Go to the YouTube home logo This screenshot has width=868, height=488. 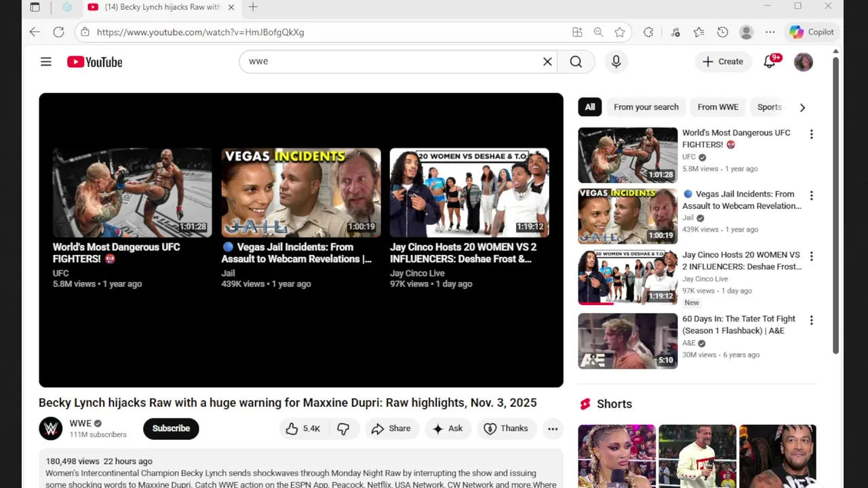[x=94, y=62]
